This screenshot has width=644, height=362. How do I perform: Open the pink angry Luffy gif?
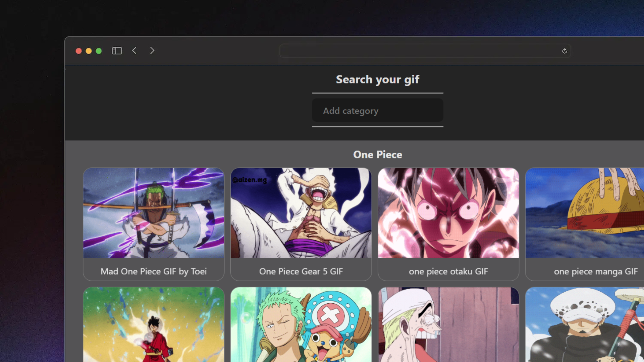tap(448, 213)
